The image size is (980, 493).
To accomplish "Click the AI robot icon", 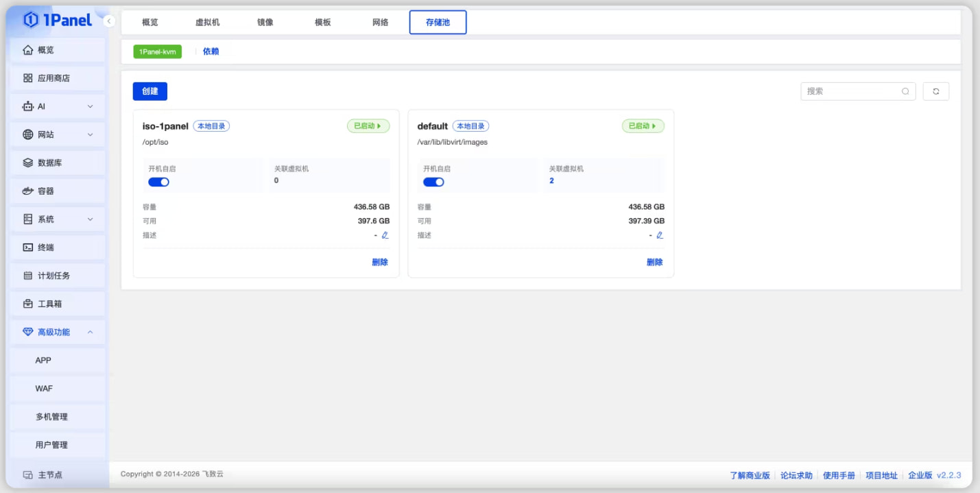I will click(x=28, y=106).
